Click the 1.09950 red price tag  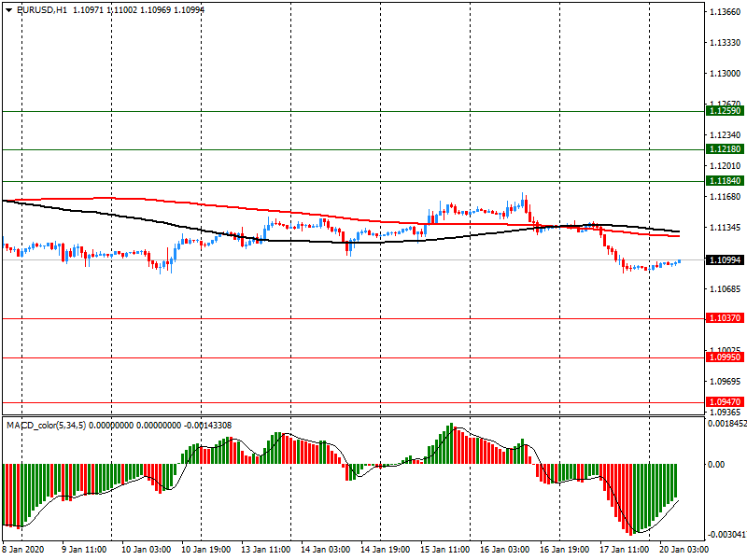point(726,357)
